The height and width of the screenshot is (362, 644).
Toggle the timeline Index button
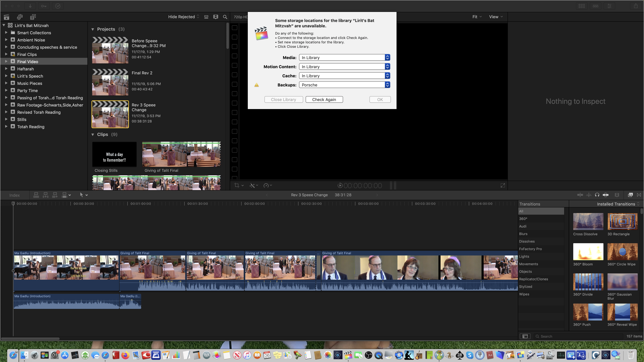pyautogui.click(x=14, y=195)
